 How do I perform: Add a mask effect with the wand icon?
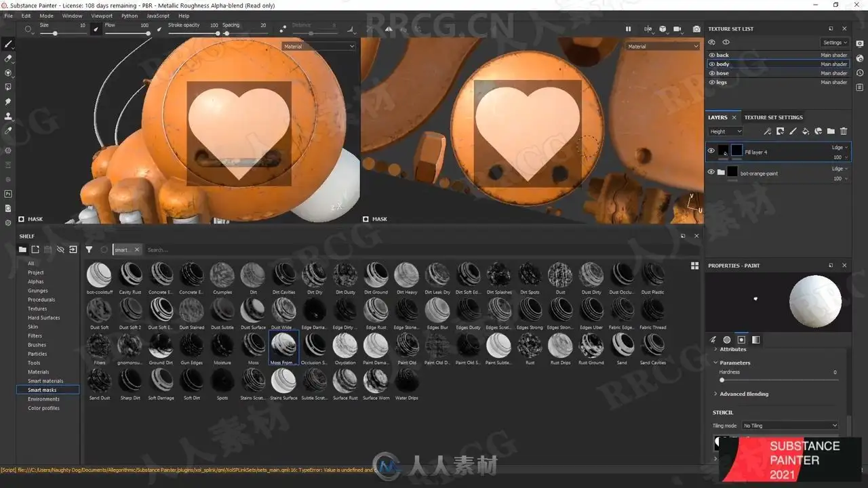pyautogui.click(x=767, y=131)
